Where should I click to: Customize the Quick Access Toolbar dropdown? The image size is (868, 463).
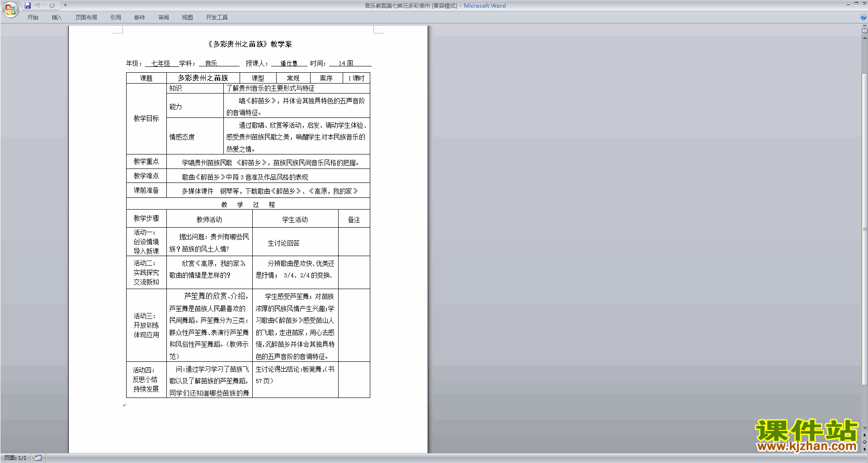[65, 5]
